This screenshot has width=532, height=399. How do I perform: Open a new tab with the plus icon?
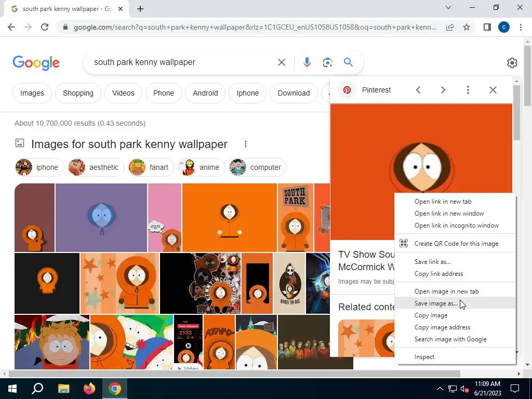pyautogui.click(x=140, y=9)
